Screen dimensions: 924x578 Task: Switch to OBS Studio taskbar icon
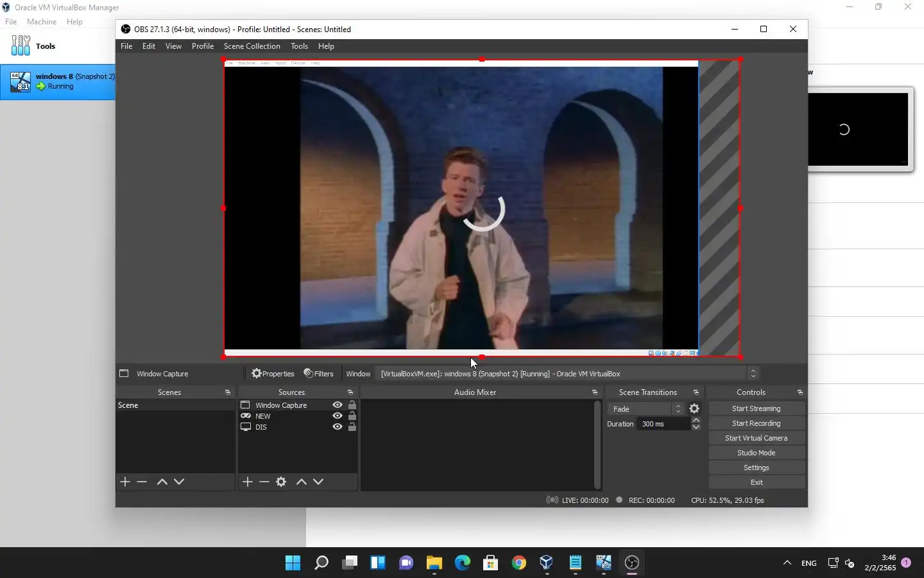[x=632, y=563]
